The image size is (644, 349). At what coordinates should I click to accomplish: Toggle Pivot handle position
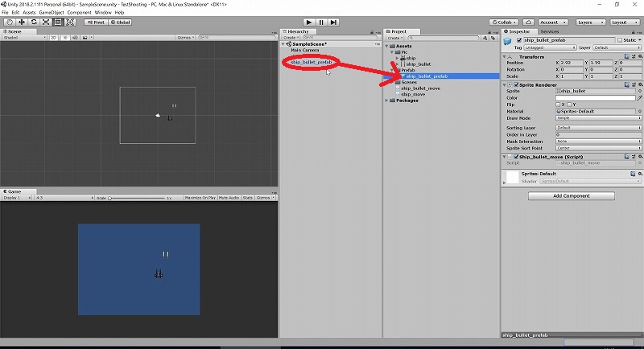coord(96,23)
